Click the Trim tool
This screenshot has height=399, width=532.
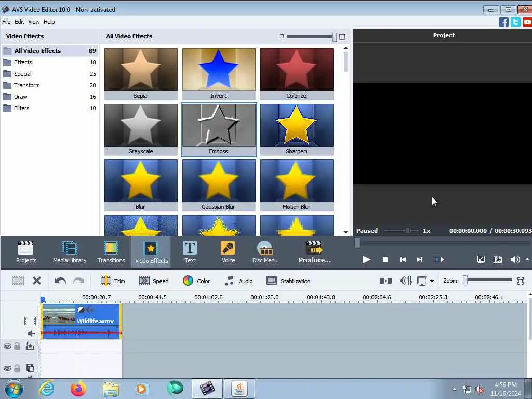pyautogui.click(x=113, y=281)
